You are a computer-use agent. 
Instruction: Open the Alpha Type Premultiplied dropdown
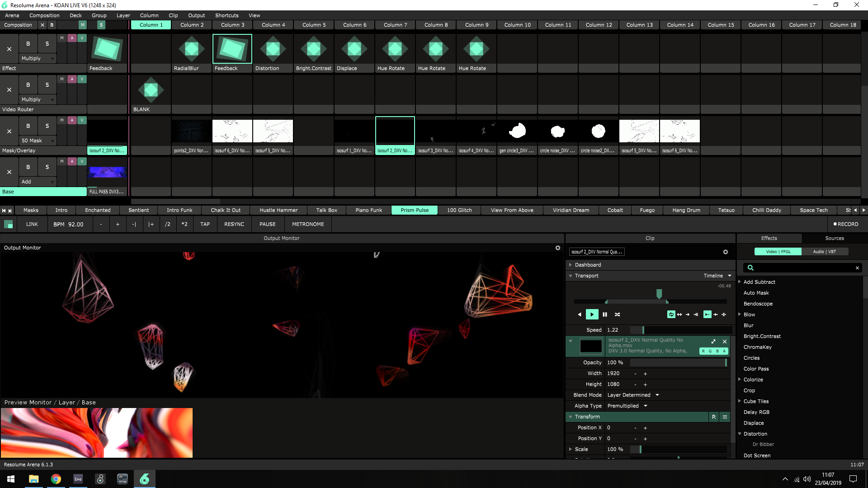(x=627, y=406)
